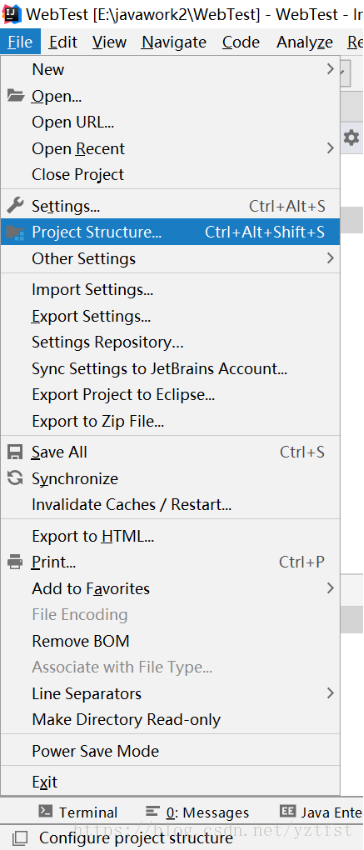Expand the Other Settings submenu
This screenshot has width=364, height=850.
(x=170, y=259)
